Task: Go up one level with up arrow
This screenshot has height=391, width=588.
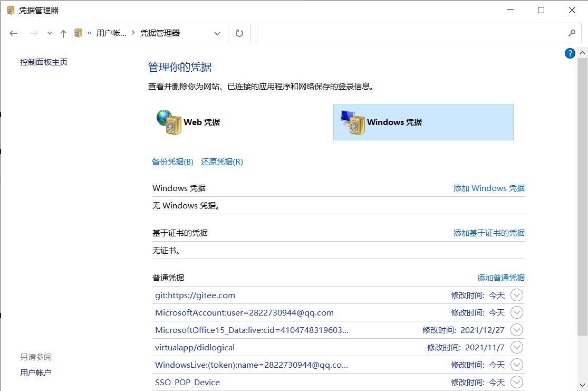Action: (63, 33)
